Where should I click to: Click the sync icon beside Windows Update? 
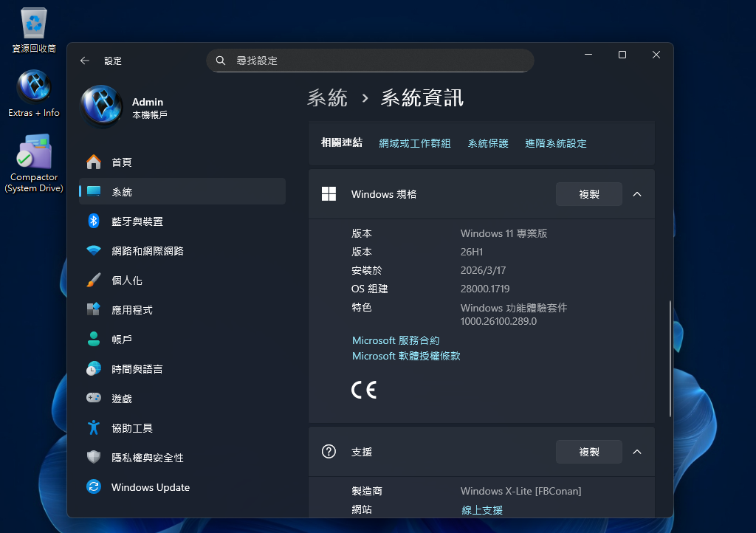[94, 486]
